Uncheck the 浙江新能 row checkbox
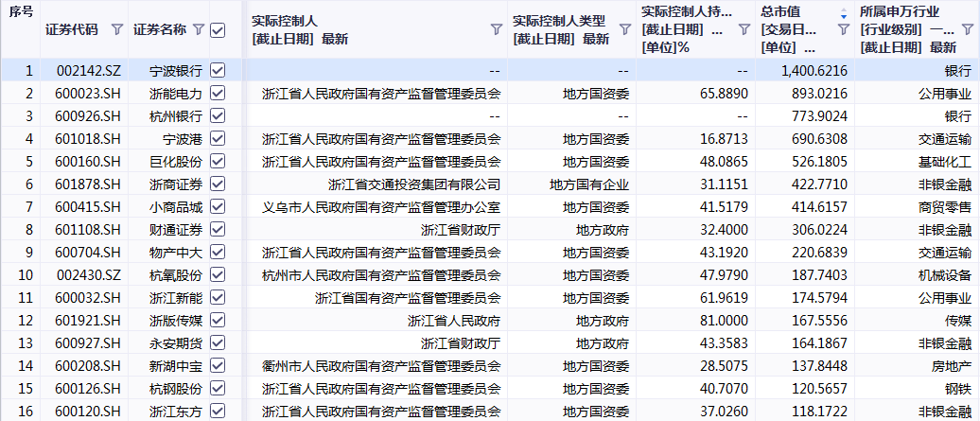The width and height of the screenshot is (980, 421). (218, 297)
